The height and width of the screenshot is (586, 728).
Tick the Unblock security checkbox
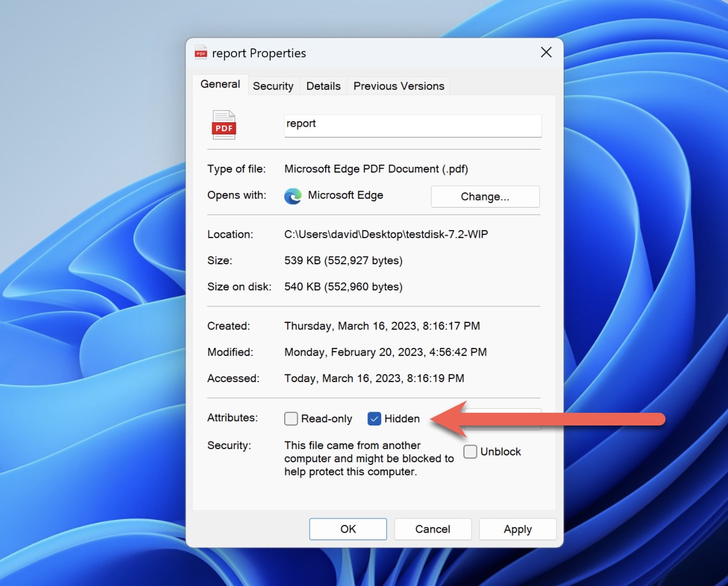point(470,452)
